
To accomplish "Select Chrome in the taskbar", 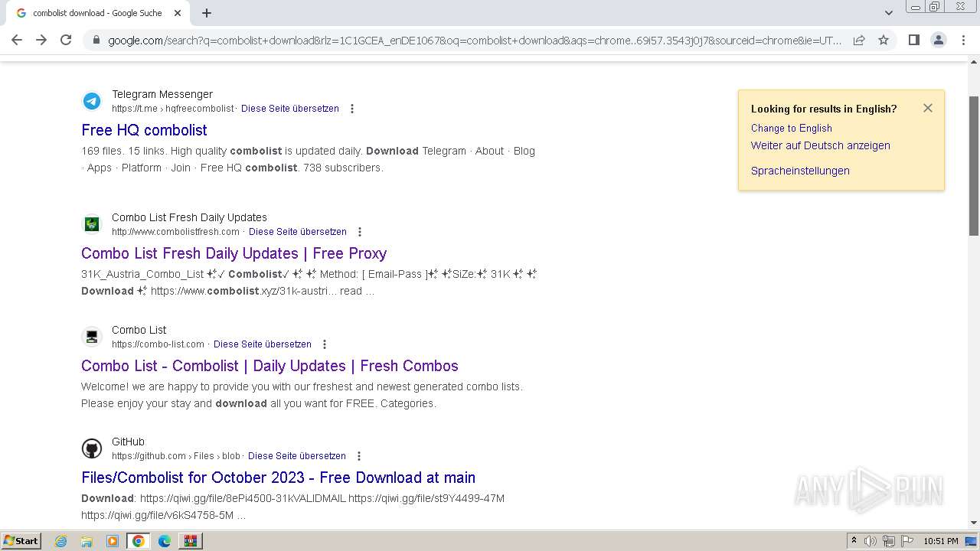I will [139, 541].
